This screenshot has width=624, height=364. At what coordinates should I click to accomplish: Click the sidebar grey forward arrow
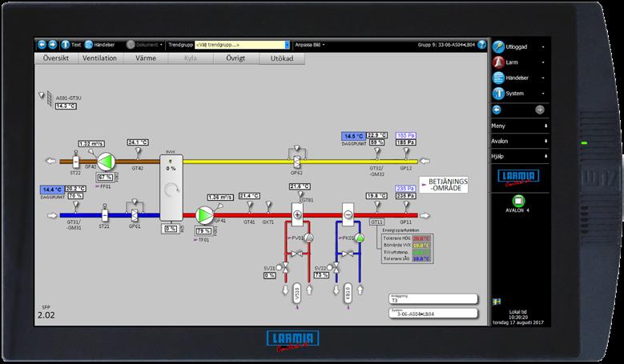click(540, 110)
